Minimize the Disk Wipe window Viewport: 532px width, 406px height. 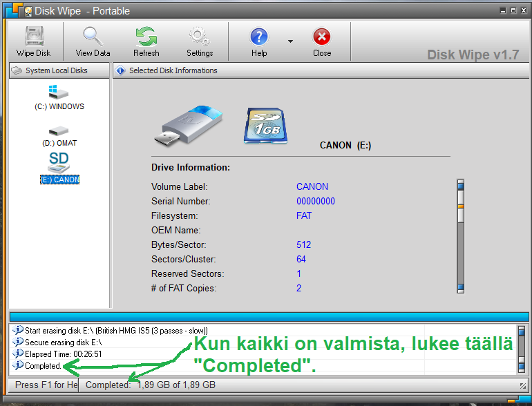tap(503, 10)
